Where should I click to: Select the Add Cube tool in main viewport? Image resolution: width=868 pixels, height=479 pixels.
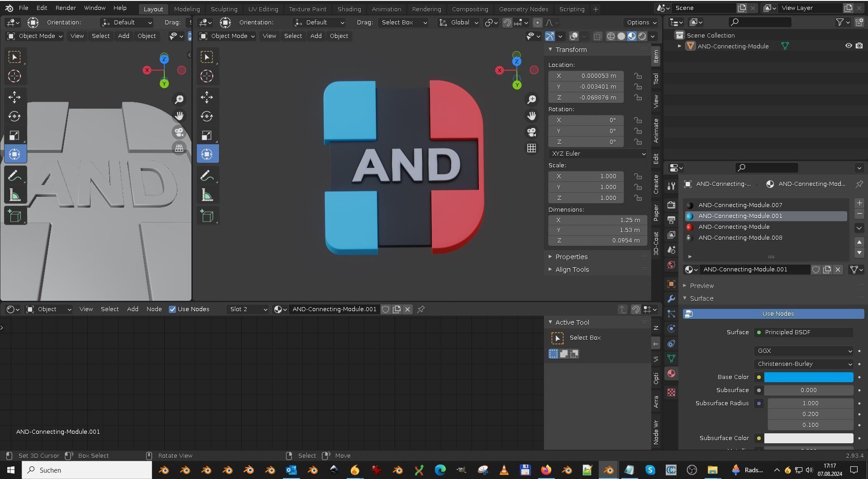coord(207,216)
